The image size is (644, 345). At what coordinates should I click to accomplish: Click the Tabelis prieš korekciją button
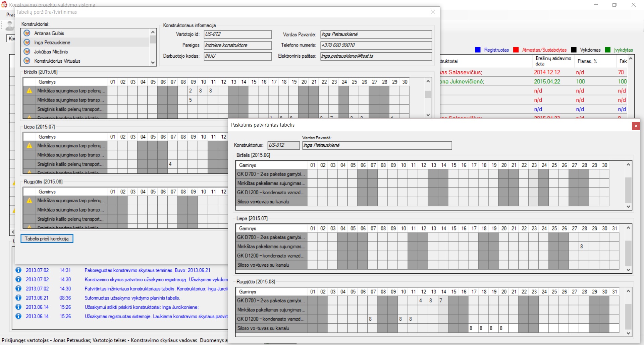click(47, 239)
